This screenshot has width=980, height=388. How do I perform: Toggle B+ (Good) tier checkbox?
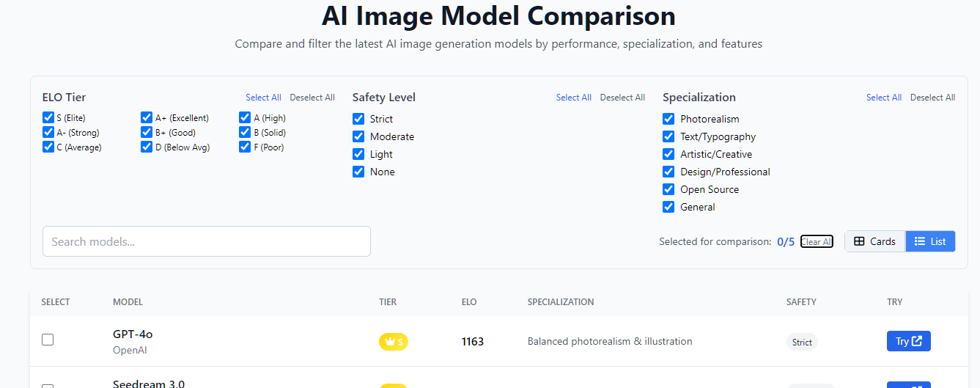(x=147, y=132)
